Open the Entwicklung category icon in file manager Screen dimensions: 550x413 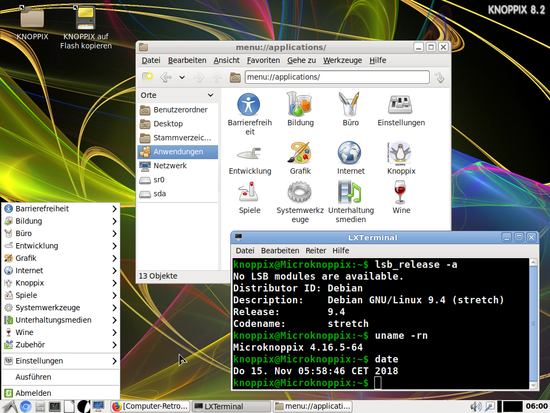click(249, 154)
